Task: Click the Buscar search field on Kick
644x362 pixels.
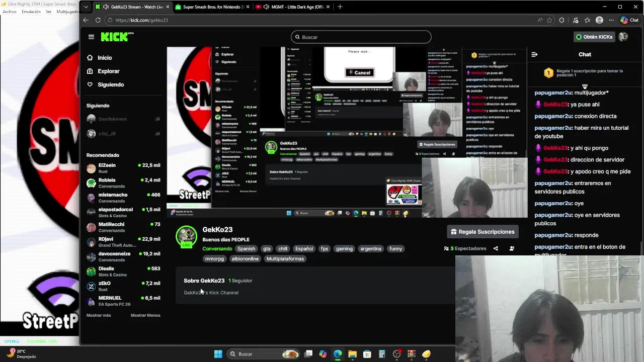Action: [x=361, y=37]
